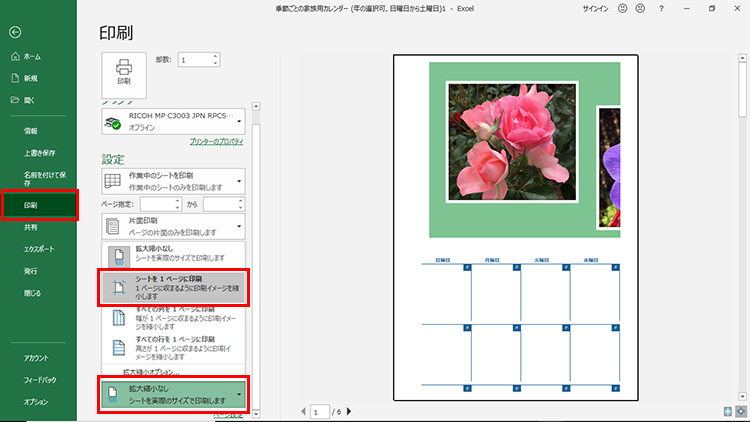Screen dimensions: 750x422
Task: Open the help question mark
Action: click(661, 8)
